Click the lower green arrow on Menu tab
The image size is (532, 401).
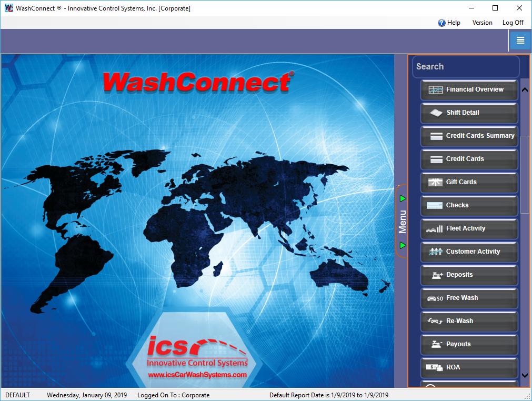[403, 245]
